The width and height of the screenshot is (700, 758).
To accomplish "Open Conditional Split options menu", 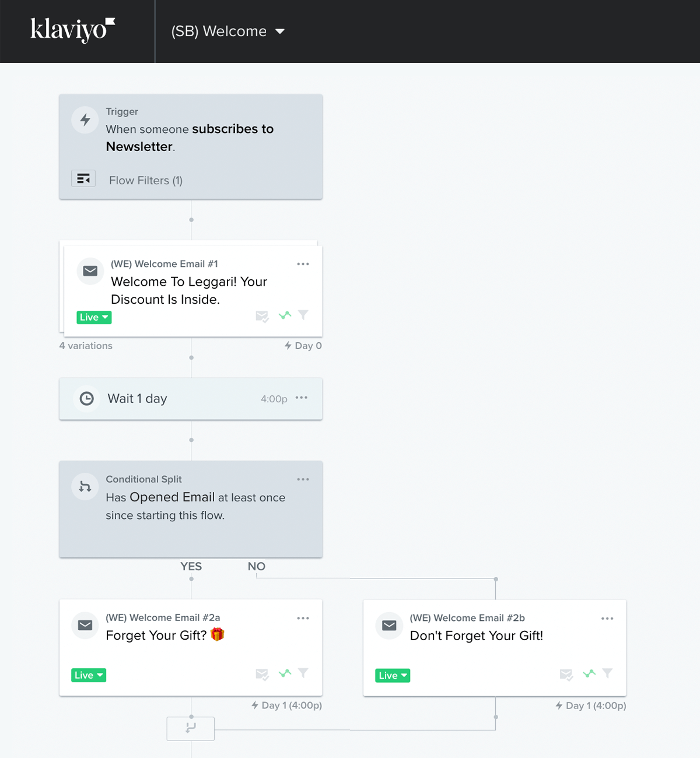I will point(303,479).
